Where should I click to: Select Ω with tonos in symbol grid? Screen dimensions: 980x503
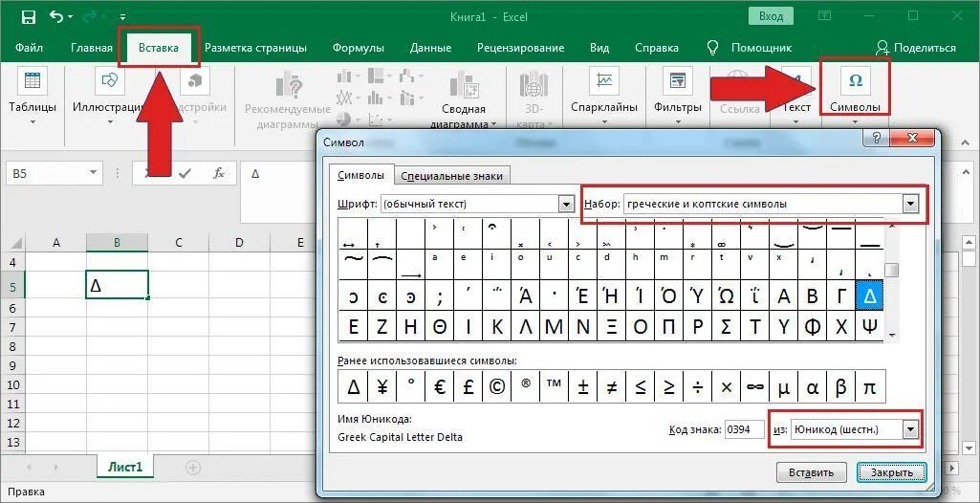tap(726, 296)
